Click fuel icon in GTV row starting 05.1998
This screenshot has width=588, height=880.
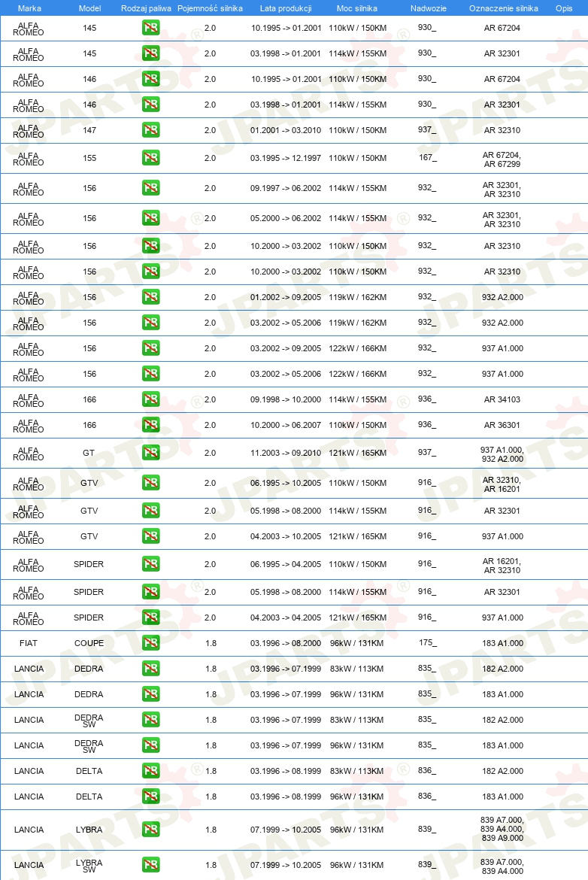(151, 511)
